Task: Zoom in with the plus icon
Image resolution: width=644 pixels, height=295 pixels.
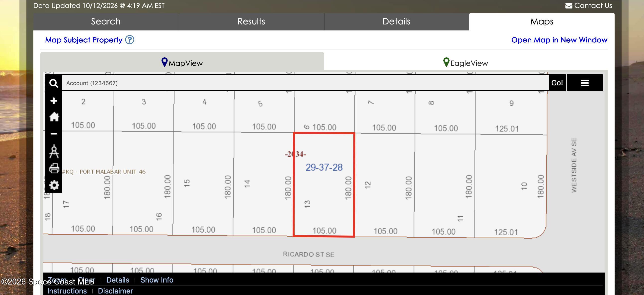Action: coord(54,101)
